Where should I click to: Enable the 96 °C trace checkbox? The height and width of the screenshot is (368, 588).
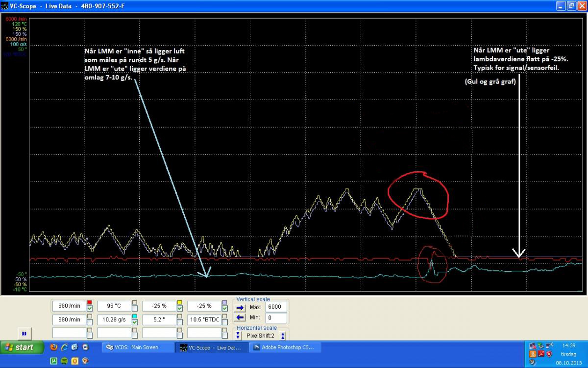[135, 308]
